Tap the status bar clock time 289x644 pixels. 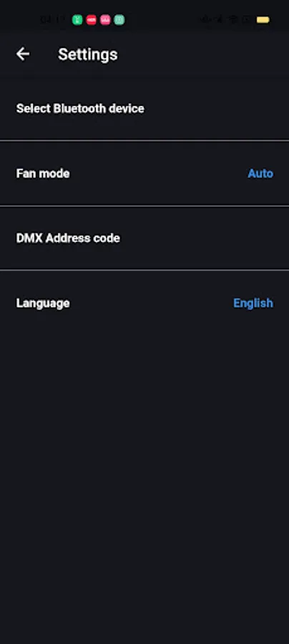click(52, 20)
